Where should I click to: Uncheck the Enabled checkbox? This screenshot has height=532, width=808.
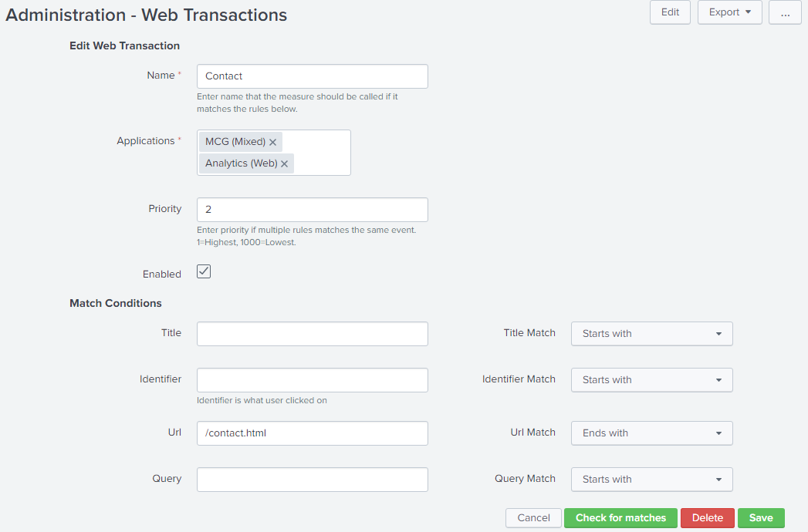[x=203, y=271]
